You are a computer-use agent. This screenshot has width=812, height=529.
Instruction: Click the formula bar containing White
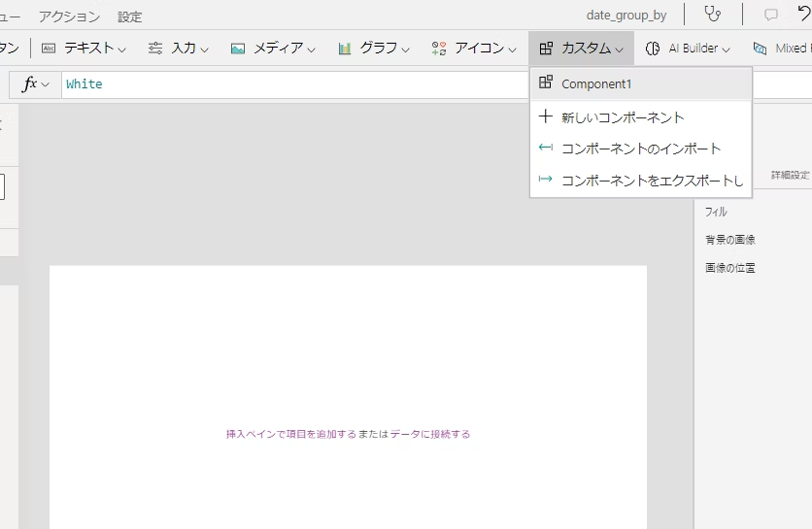click(x=291, y=84)
